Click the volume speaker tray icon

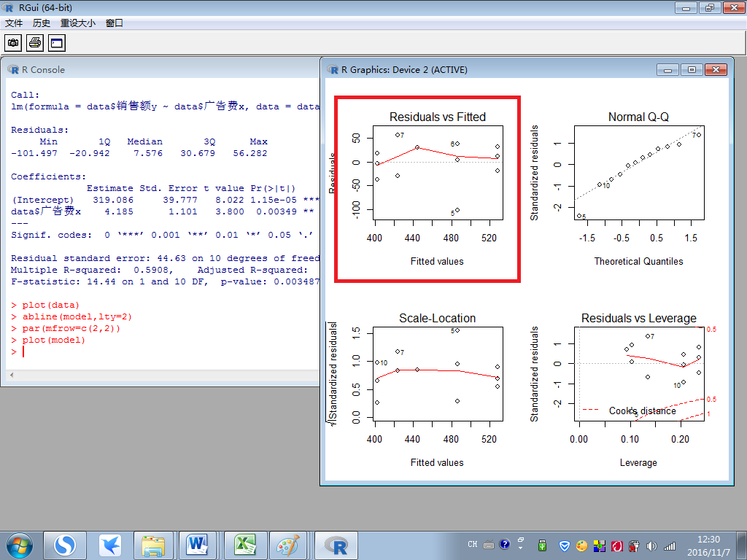[x=651, y=545]
